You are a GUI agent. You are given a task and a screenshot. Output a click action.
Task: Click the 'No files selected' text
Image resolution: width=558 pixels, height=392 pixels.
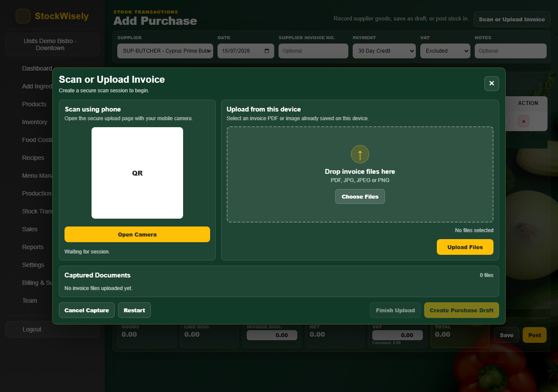[474, 230]
